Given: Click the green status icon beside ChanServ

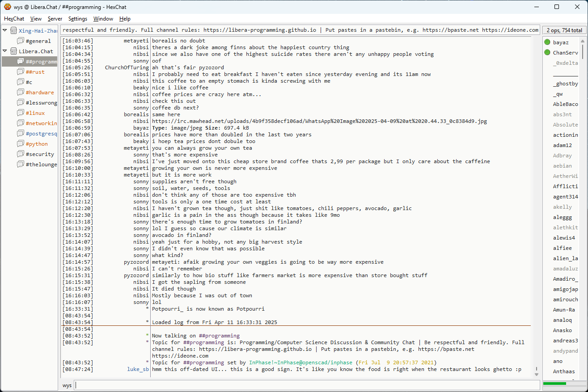Looking at the screenshot, I should (x=547, y=53).
